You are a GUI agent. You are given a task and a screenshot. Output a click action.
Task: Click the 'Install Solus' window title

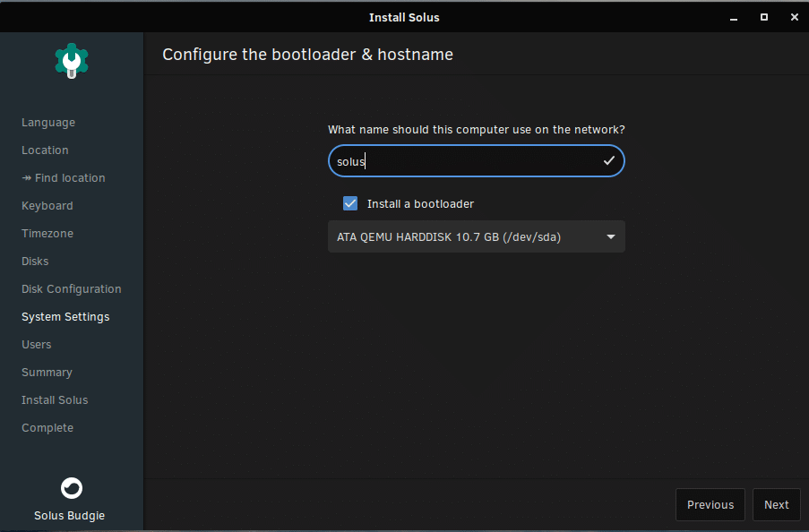click(x=405, y=18)
